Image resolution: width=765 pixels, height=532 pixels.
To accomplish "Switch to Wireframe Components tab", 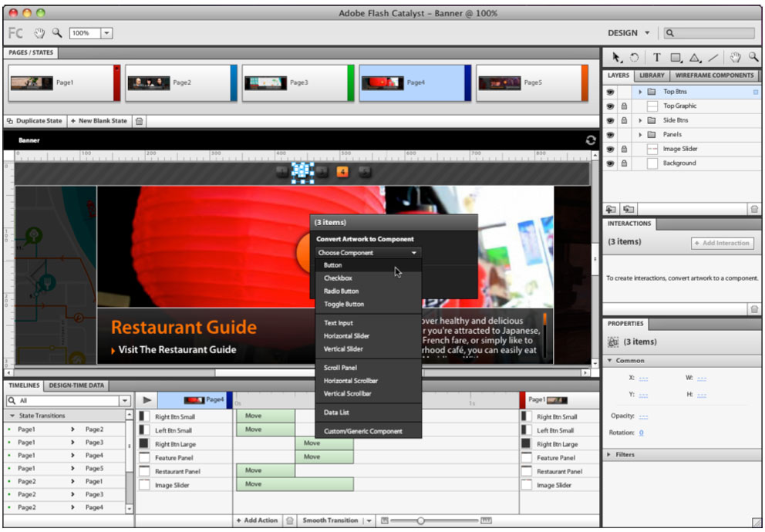I will (x=714, y=76).
